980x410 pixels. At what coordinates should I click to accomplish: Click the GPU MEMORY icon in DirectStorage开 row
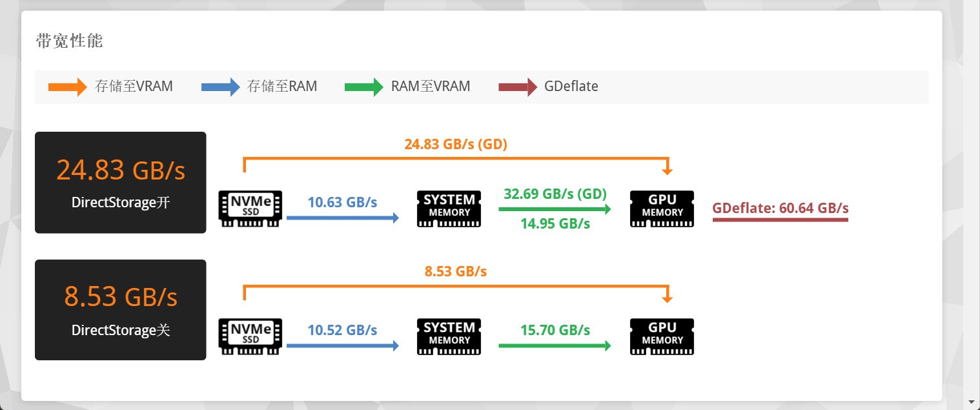(x=662, y=209)
